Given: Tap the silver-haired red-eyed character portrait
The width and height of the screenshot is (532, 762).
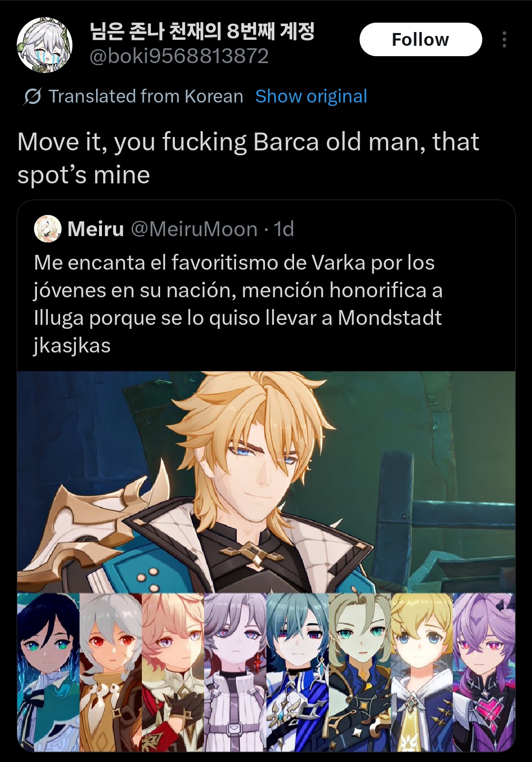Looking at the screenshot, I should click(111, 672).
